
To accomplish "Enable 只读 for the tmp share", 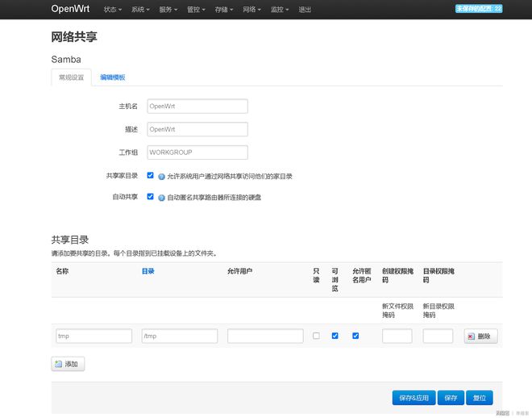I will (x=316, y=336).
